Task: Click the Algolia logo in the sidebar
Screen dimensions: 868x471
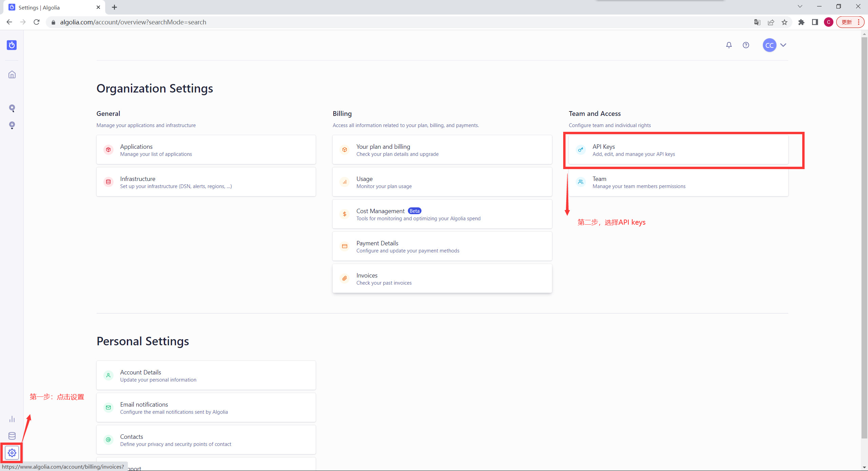Action: pos(12,45)
